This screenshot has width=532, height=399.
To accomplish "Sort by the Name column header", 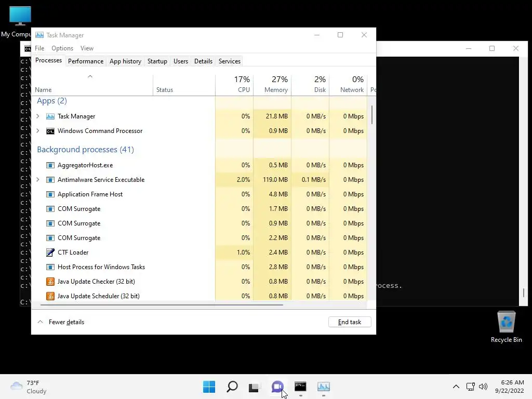I will pyautogui.click(x=92, y=85).
